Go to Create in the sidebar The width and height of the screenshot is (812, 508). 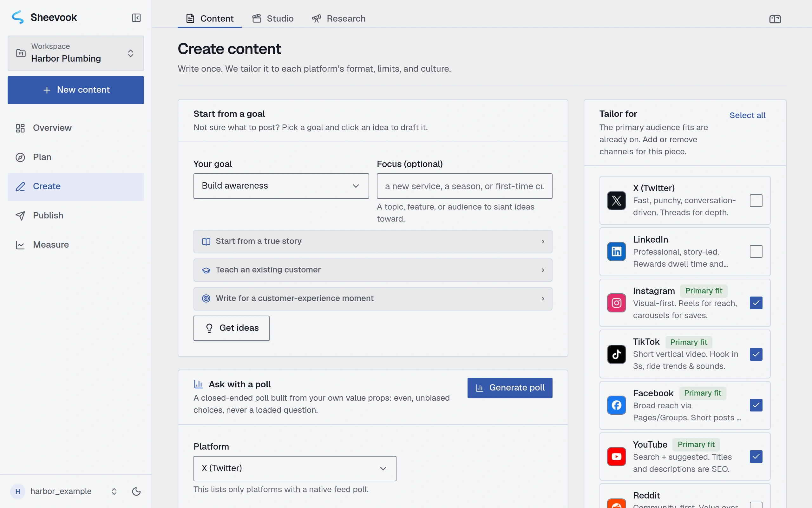(76, 186)
